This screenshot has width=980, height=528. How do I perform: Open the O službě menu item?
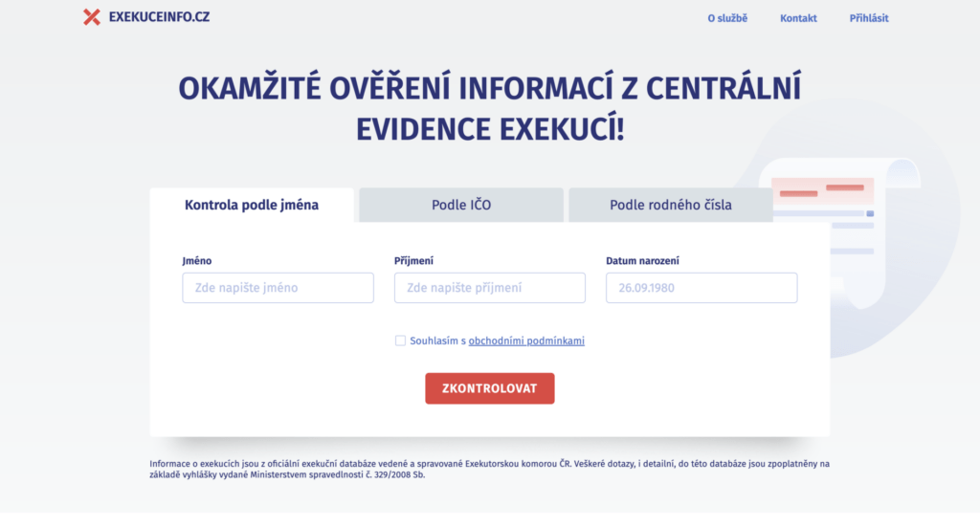click(726, 18)
